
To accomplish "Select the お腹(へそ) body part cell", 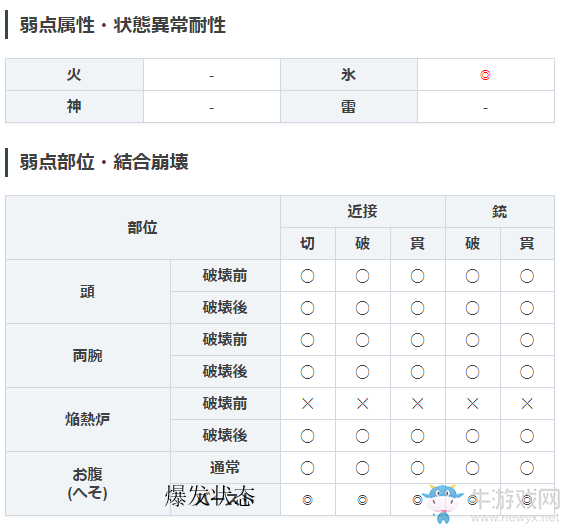I will click(88, 484).
